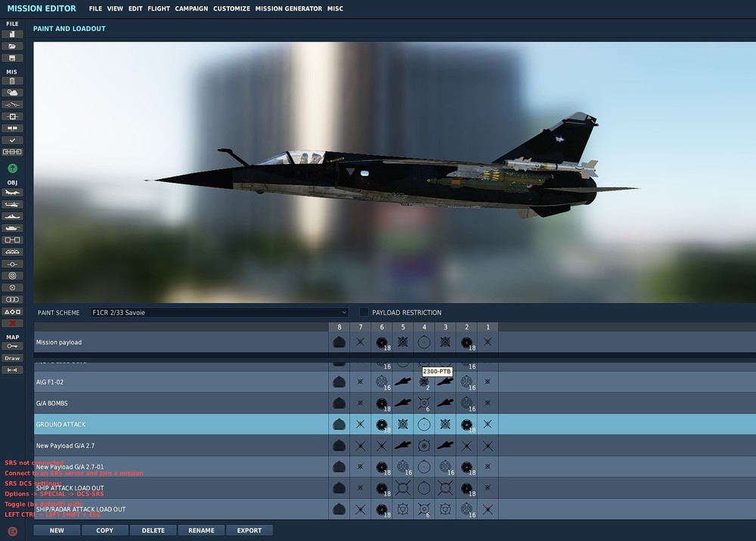The image size is (756, 541).
Task: Click the red exit icon below SRS text
Action: 13,531
